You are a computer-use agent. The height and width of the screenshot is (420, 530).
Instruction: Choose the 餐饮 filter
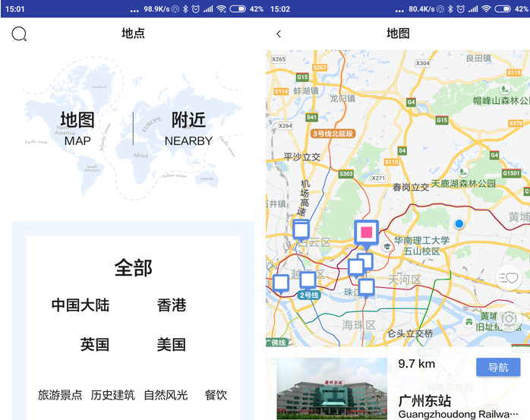tap(216, 395)
